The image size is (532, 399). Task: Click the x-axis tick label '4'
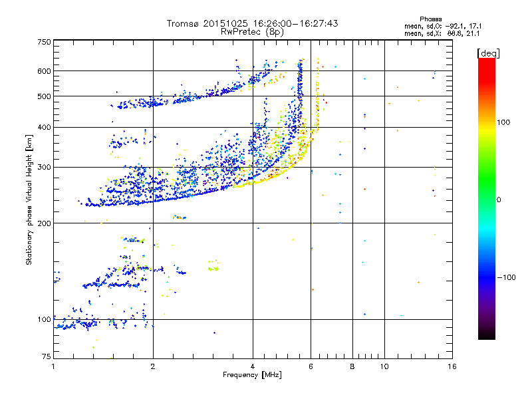[253, 366]
